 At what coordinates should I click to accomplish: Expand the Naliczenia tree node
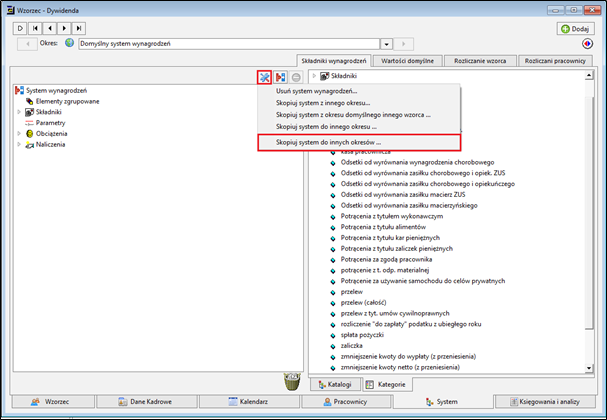tap(19, 144)
